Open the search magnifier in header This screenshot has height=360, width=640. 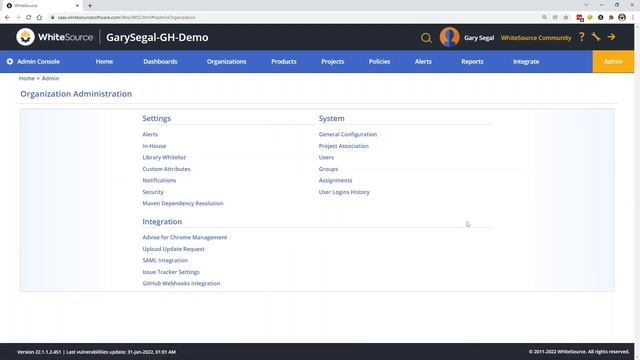tap(426, 38)
